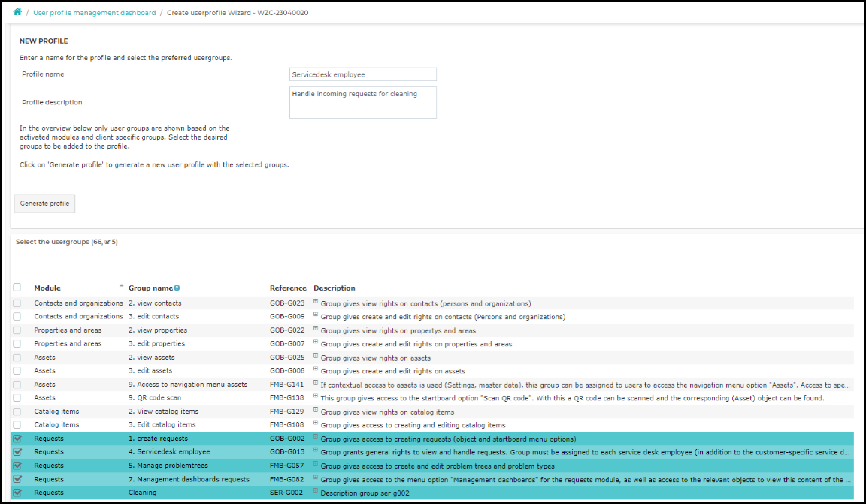Image resolution: width=866 pixels, height=504 pixels.
Task: Click the Generate profile button
Action: click(45, 204)
